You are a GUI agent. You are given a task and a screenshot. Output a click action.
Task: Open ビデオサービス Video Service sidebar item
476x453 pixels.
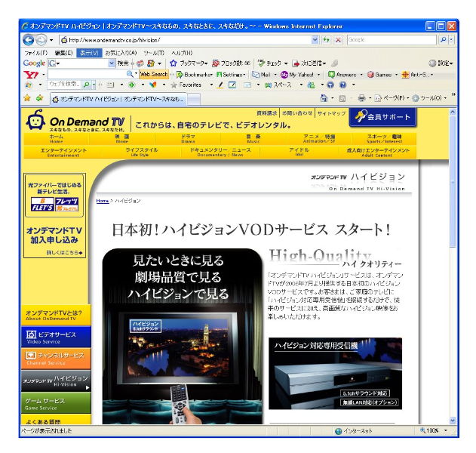pos(56,337)
